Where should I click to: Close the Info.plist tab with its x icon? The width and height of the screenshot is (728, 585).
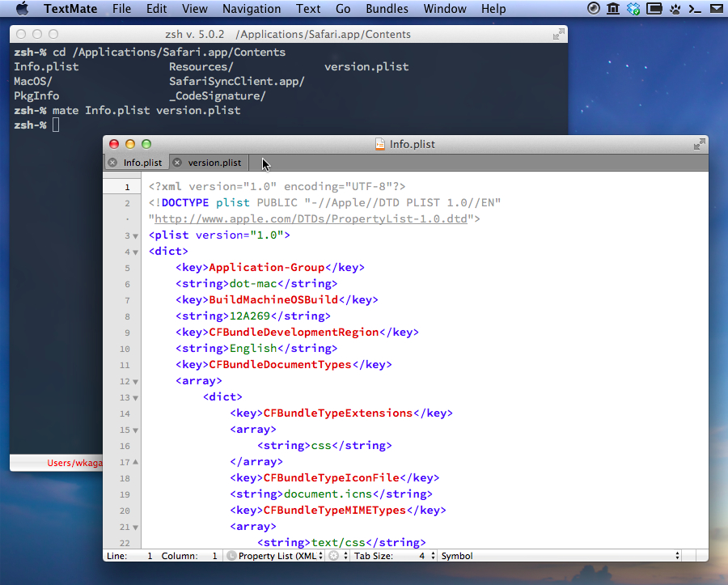[112, 163]
